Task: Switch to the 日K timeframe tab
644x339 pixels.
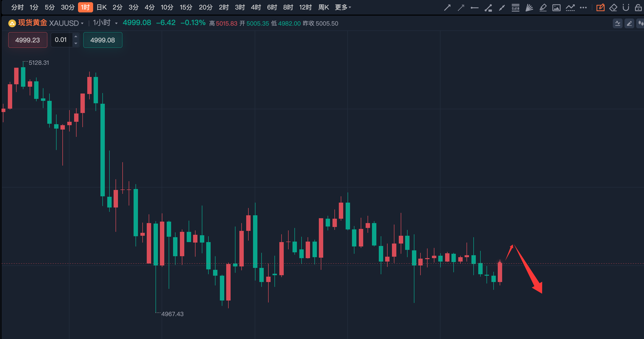Action: [x=101, y=8]
